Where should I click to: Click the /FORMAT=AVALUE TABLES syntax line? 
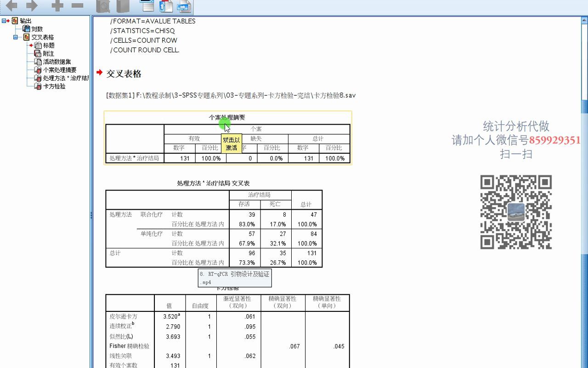coord(153,21)
